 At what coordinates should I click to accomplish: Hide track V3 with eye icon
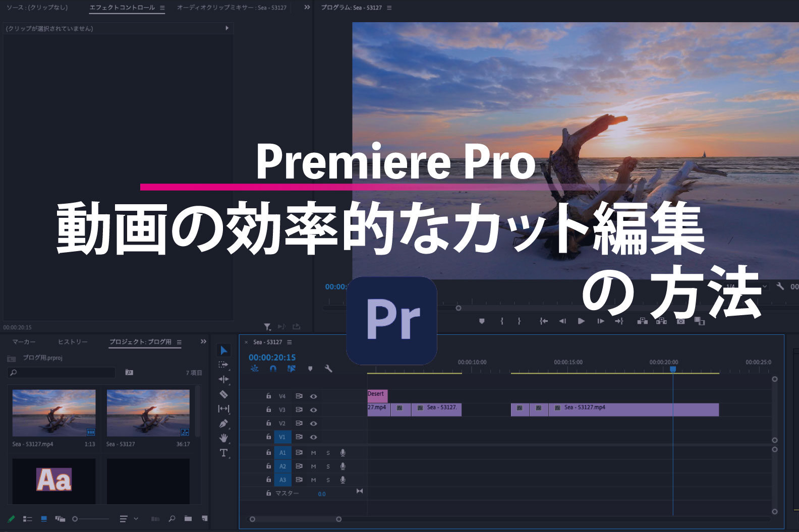click(x=313, y=410)
